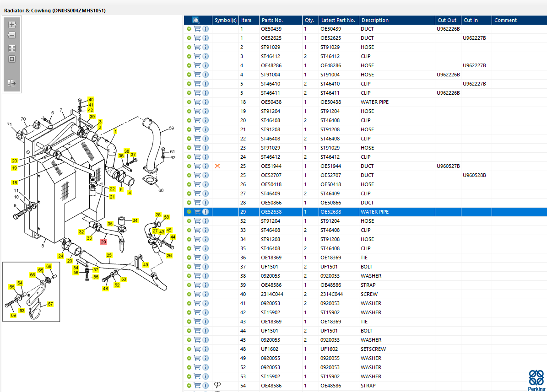
Task: Click gear icon for 0920055 washer
Action: (189, 358)
